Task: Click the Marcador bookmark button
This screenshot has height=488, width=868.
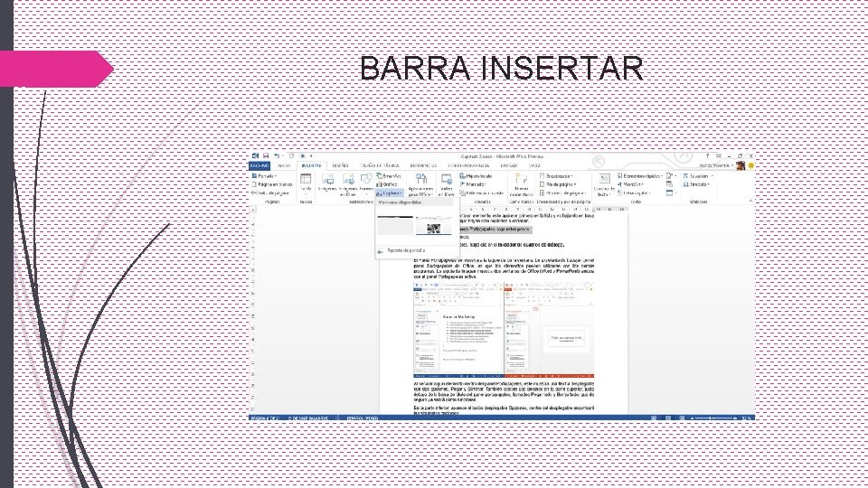Action: (473, 184)
